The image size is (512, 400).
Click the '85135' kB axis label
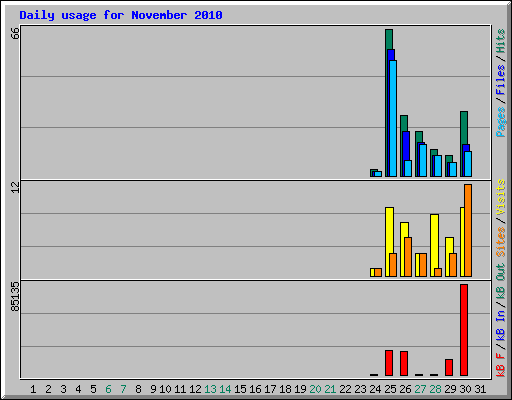[x=15, y=297]
